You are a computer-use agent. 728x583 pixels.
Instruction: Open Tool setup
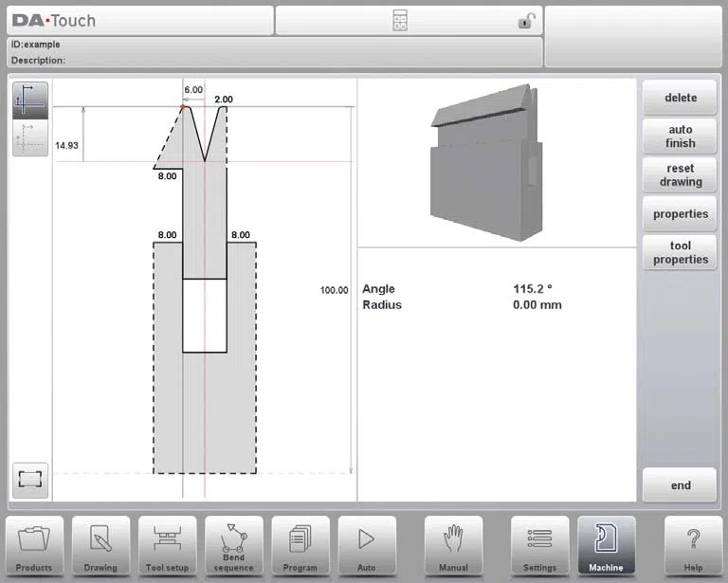(x=167, y=546)
